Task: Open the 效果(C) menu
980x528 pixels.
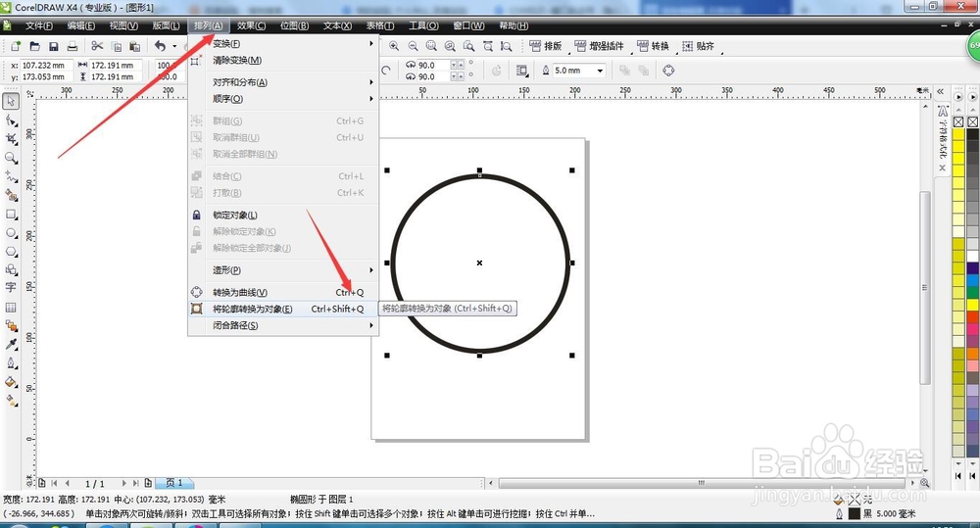Action: click(251, 25)
